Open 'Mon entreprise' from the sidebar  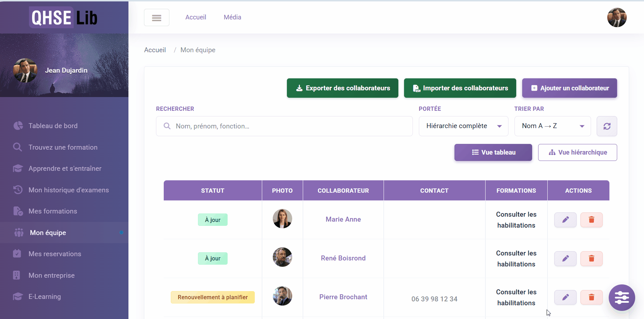tap(51, 275)
